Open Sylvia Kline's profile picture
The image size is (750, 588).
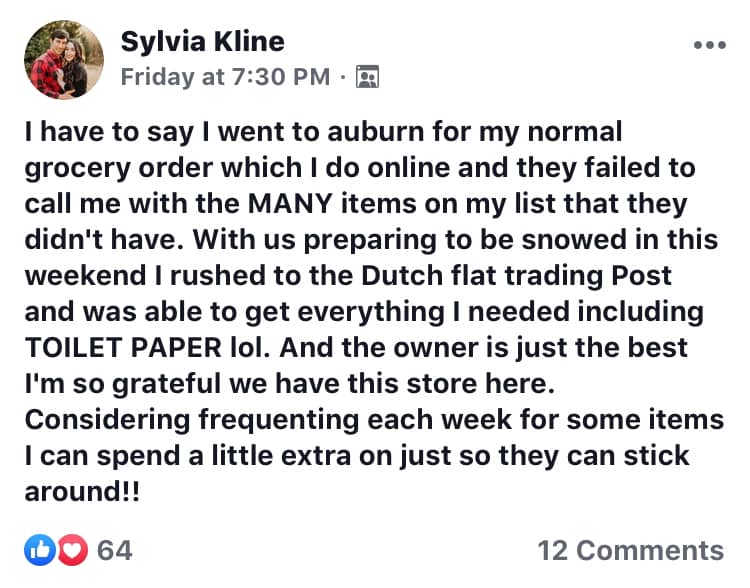(63, 60)
